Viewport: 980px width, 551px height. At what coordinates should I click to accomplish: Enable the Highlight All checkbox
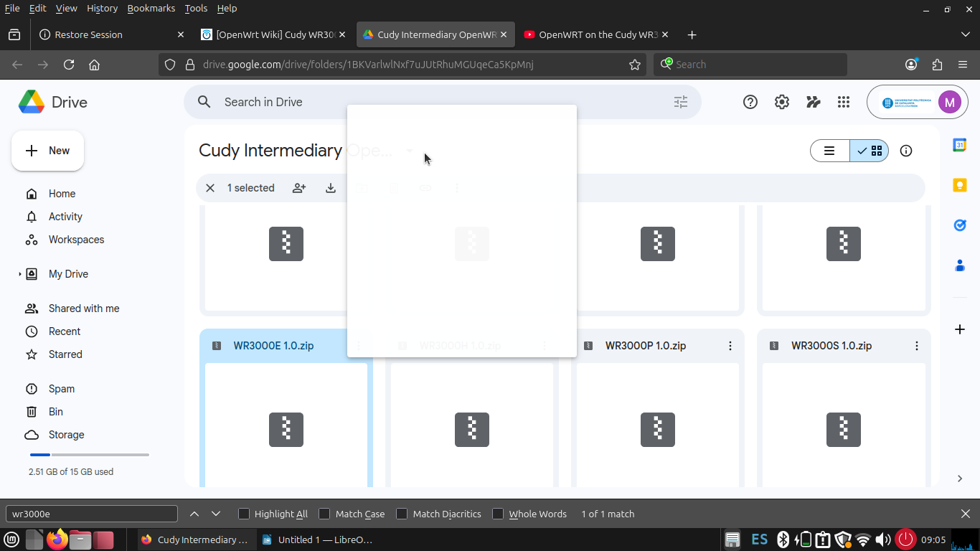point(244,514)
